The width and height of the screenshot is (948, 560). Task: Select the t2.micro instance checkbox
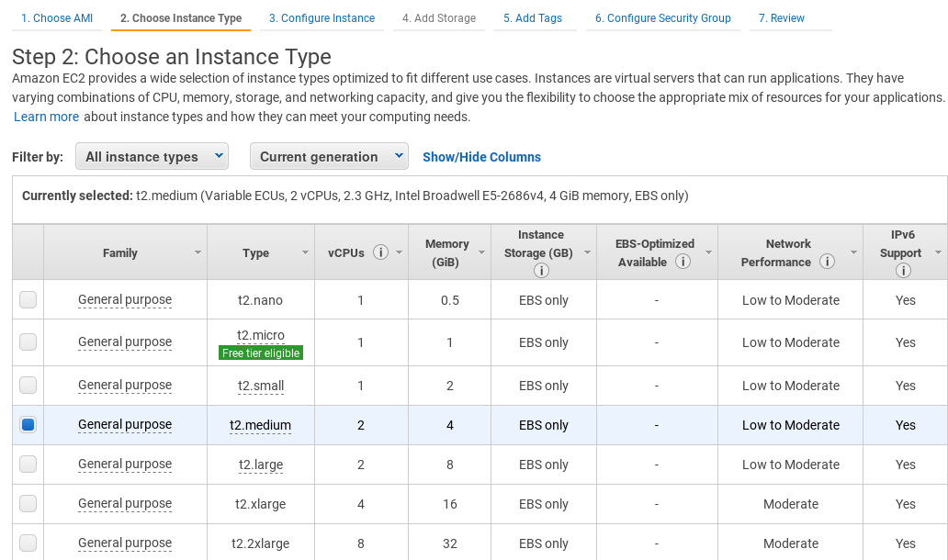[28, 342]
